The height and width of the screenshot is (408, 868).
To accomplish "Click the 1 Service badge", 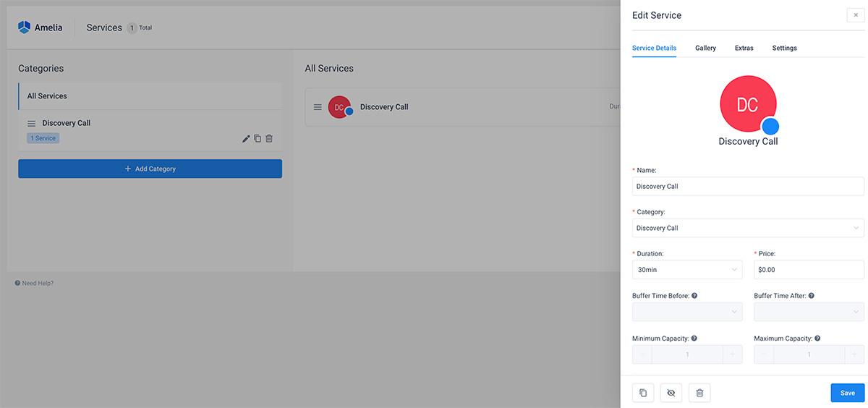I will (x=43, y=138).
